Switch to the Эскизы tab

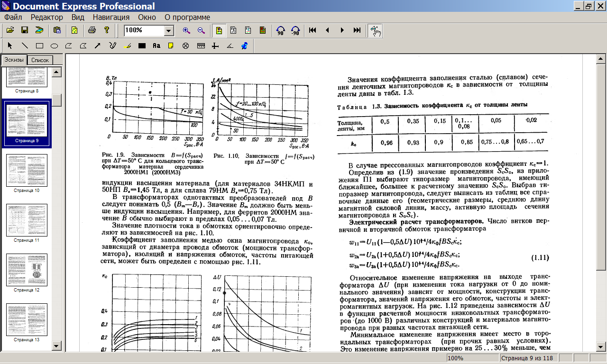pyautogui.click(x=13, y=60)
